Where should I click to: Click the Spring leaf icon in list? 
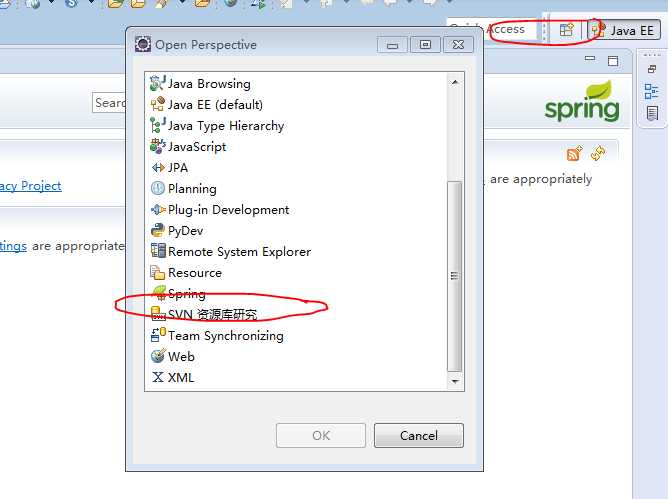(159, 293)
